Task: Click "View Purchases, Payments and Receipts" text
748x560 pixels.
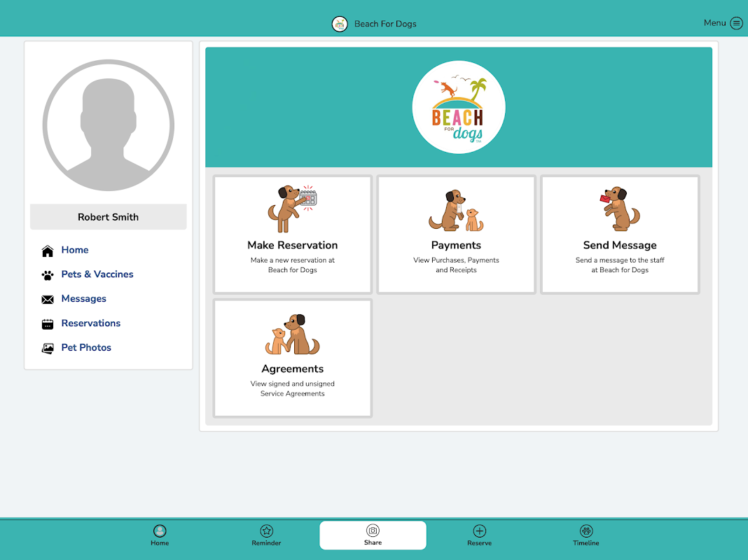Action: (x=456, y=265)
